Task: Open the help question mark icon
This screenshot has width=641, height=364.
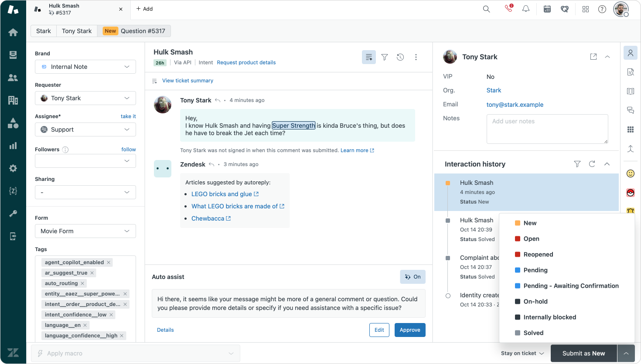Action: (x=602, y=9)
